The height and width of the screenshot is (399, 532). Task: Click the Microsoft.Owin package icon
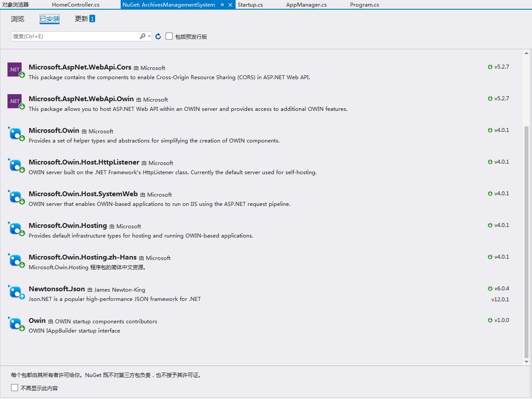[x=15, y=133]
